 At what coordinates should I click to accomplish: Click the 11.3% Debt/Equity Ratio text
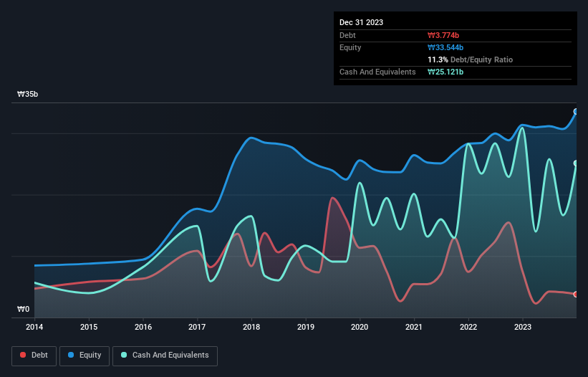(471, 59)
